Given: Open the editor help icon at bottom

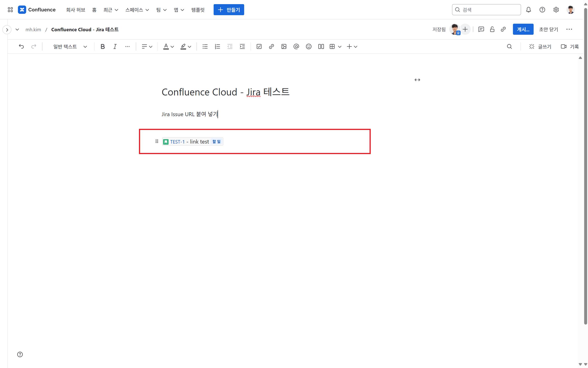Looking at the screenshot, I should point(20,354).
